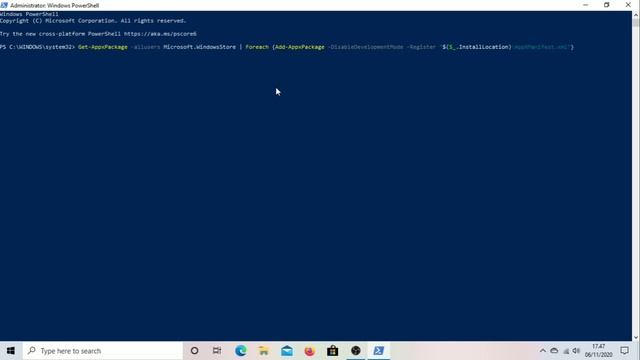Click the Administrator: Windows PowerShell title

click(55, 5)
